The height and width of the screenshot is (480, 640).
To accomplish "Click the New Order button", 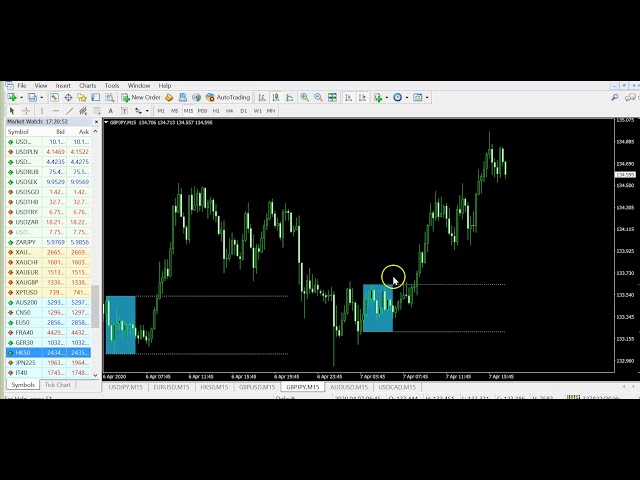I will 140,98.
